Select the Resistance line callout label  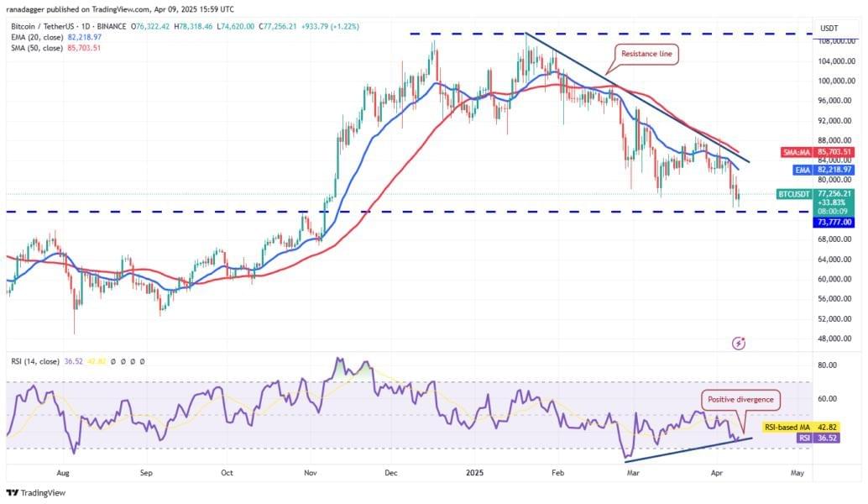click(646, 55)
